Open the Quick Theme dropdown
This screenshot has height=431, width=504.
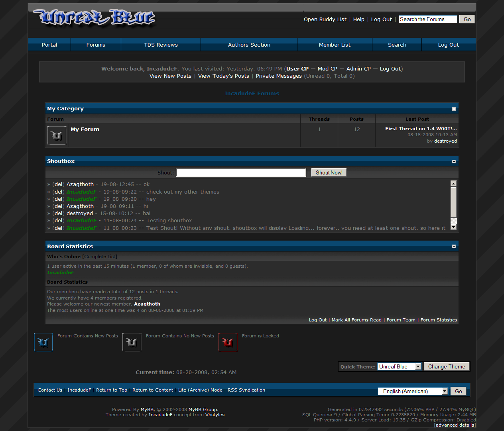[x=400, y=366]
